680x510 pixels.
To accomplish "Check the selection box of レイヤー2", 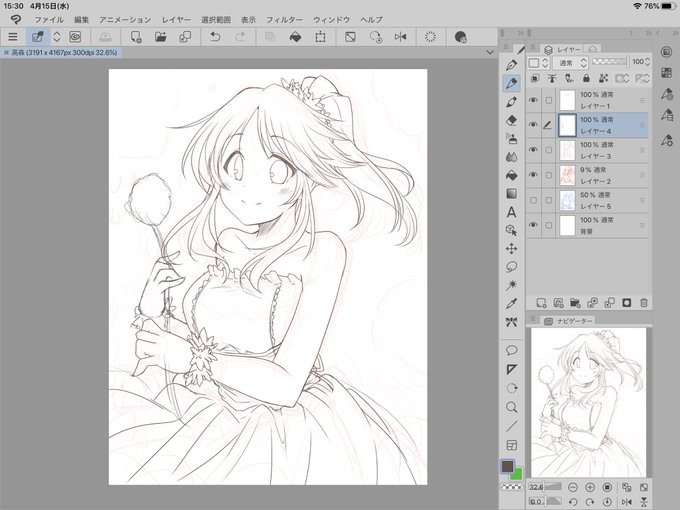I will (549, 175).
